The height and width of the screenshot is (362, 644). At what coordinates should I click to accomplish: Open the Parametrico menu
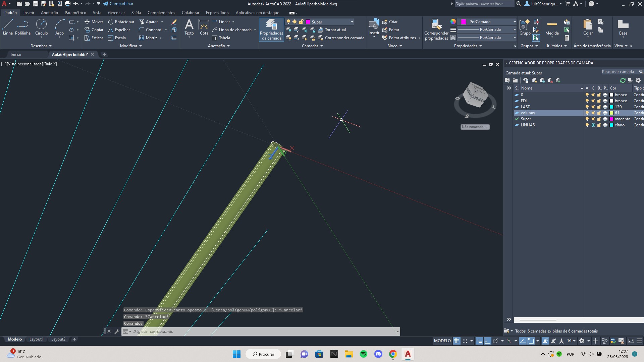74,12
